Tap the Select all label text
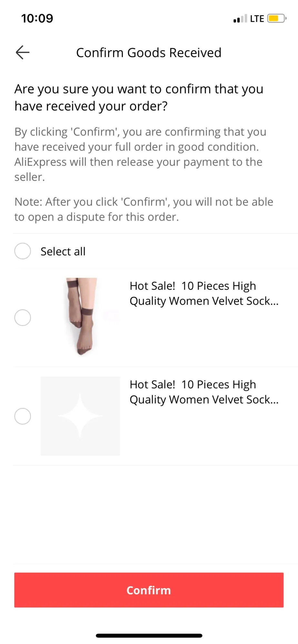The image size is (298, 644). (63, 251)
